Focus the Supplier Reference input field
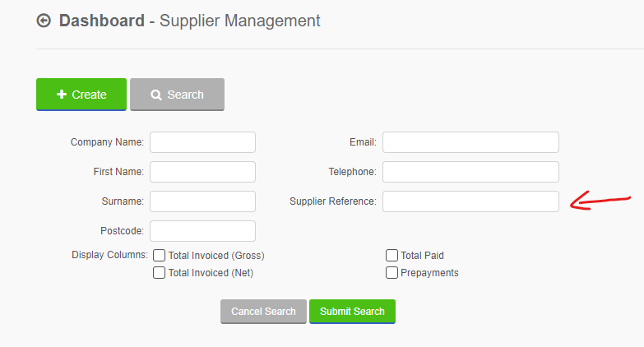Viewport: 644px width, 347px height. coord(470,201)
